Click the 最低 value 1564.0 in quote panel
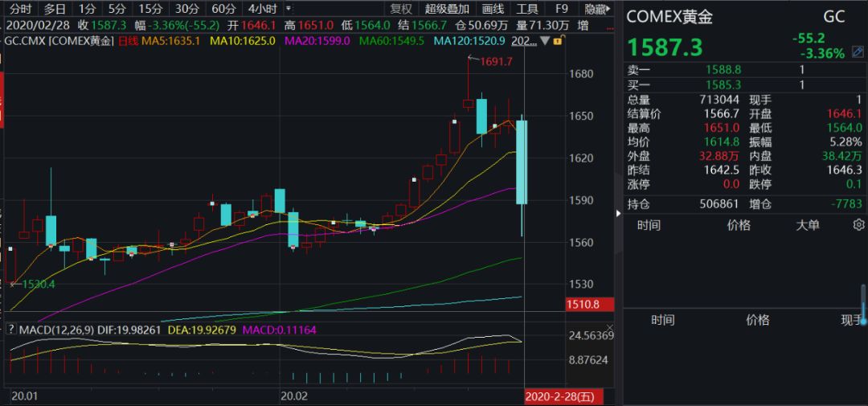The image size is (868, 406). point(845,128)
